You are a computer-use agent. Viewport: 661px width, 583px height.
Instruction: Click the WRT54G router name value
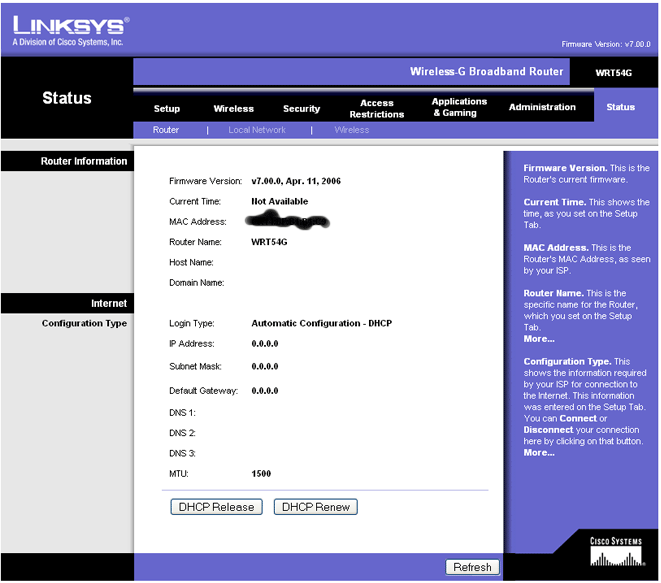pos(269,242)
